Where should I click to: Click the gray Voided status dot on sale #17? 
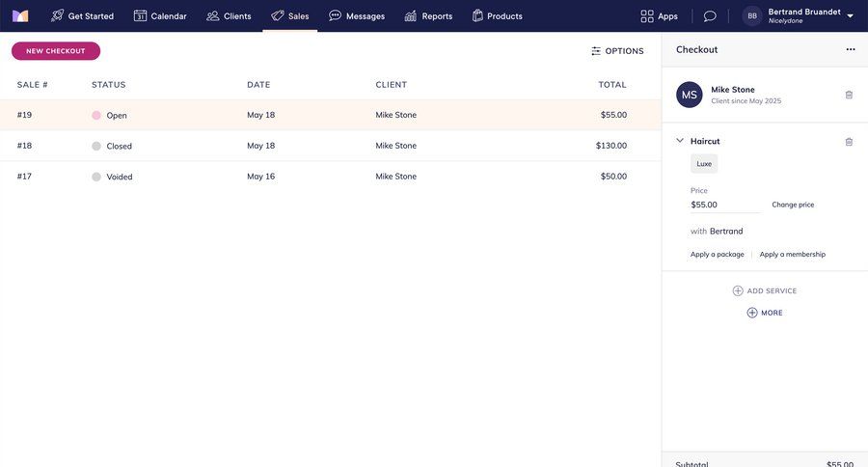pos(96,177)
